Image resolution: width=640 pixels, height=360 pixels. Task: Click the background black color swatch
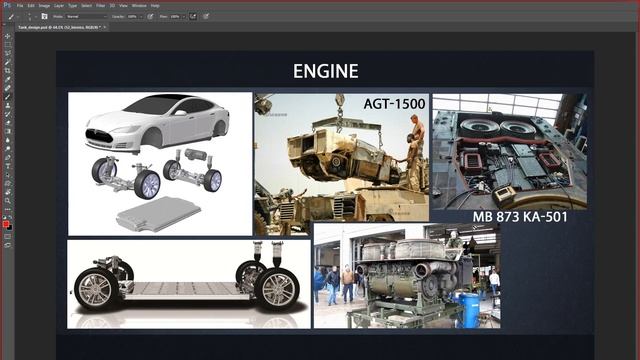coord(10,227)
